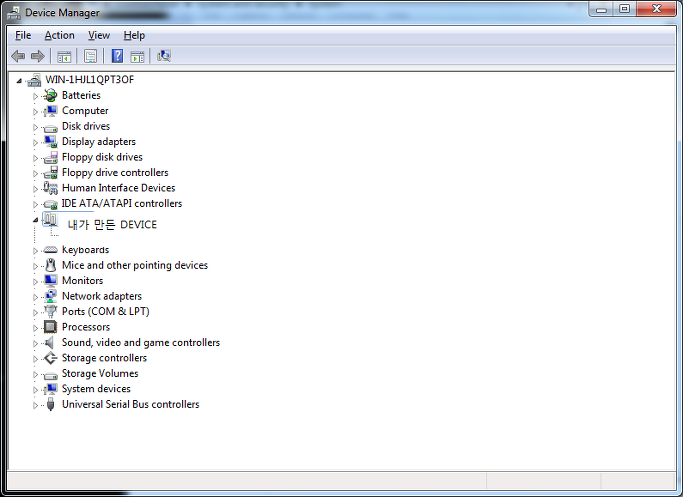Click the Human Interface Devices icon
Viewport: 683px width, 497px height.
tap(51, 188)
